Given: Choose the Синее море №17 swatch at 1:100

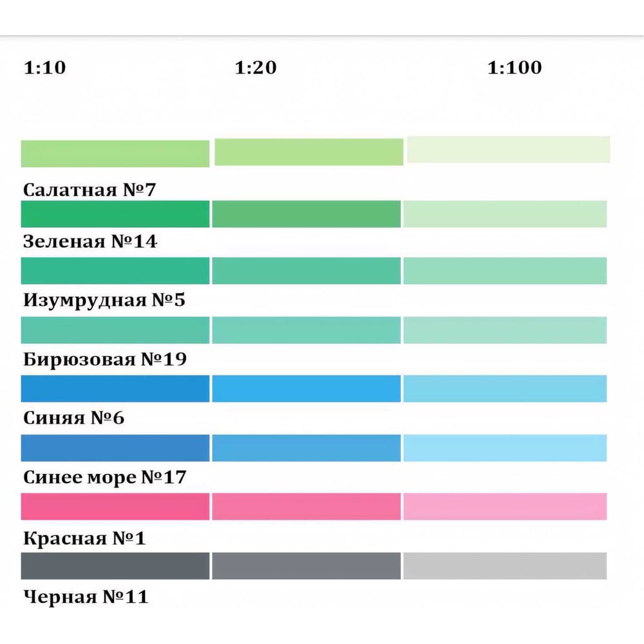Looking at the screenshot, I should pyautogui.click(x=505, y=448).
